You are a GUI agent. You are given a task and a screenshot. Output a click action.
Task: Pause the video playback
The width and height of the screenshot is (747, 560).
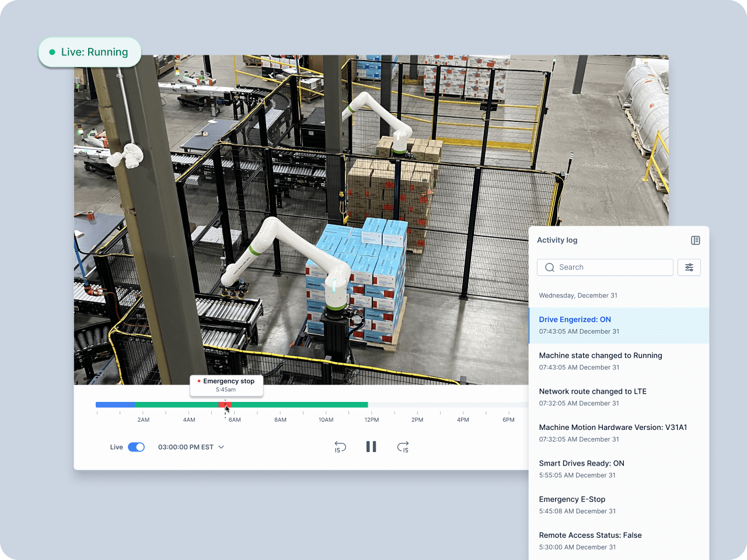[x=371, y=447]
